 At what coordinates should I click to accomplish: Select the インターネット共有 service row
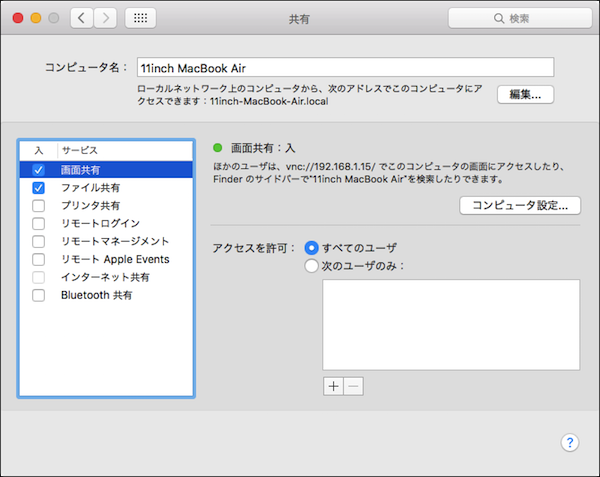(x=106, y=277)
